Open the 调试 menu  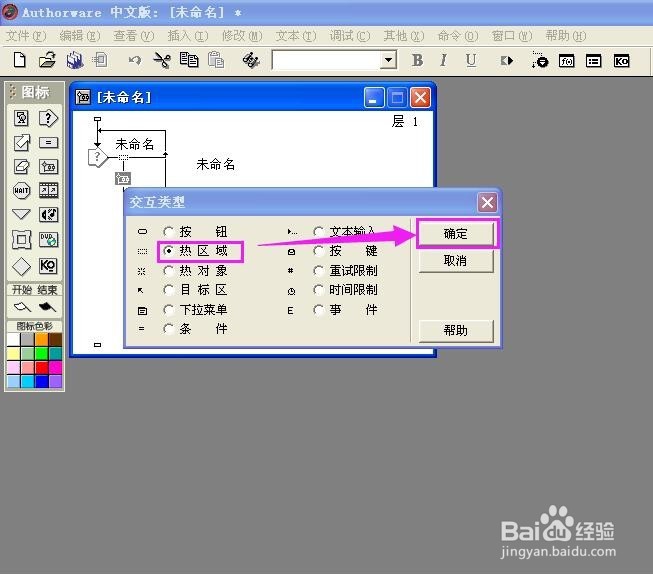(x=350, y=36)
